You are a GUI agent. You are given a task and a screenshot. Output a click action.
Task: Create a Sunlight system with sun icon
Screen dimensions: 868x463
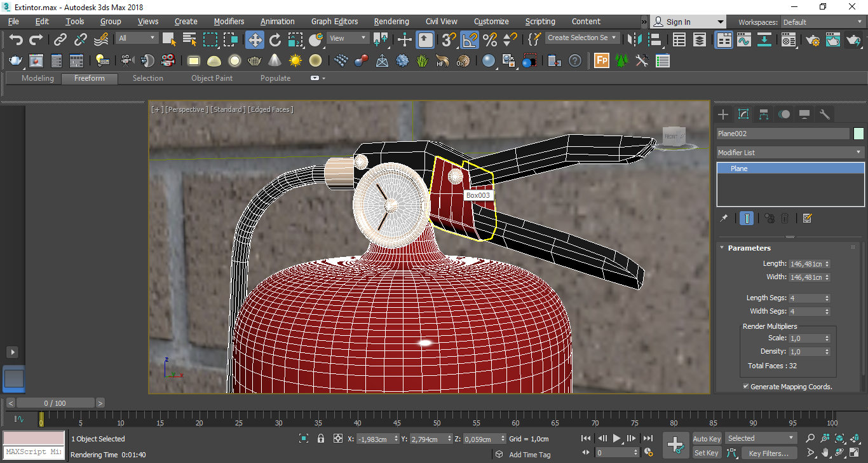point(295,61)
